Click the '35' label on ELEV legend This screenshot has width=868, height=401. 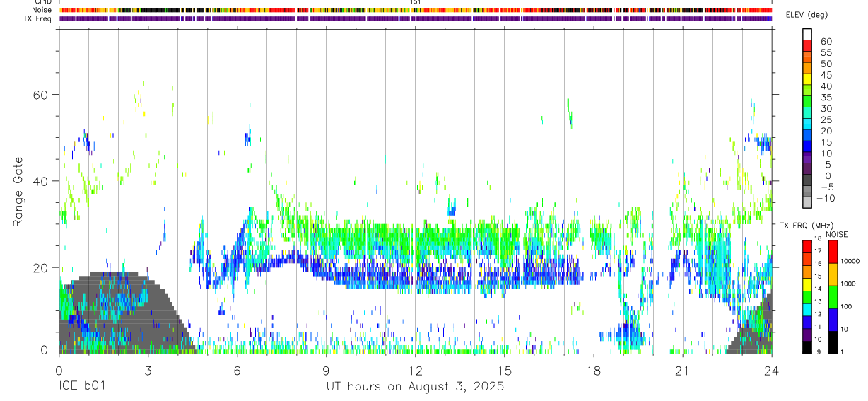click(x=825, y=97)
